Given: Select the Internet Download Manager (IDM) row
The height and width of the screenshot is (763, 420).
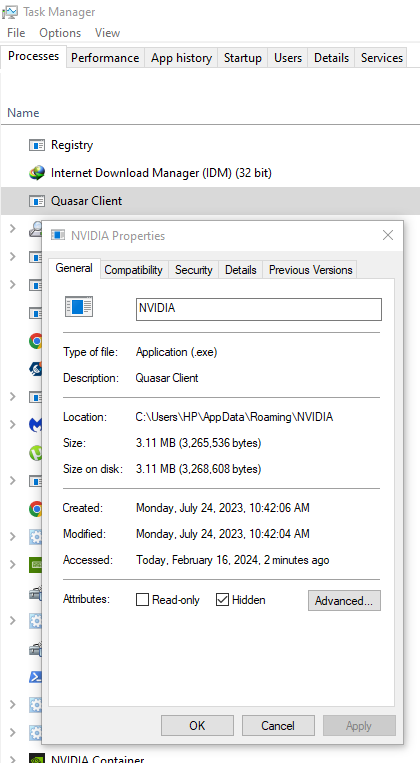Looking at the screenshot, I should [x=210, y=173].
